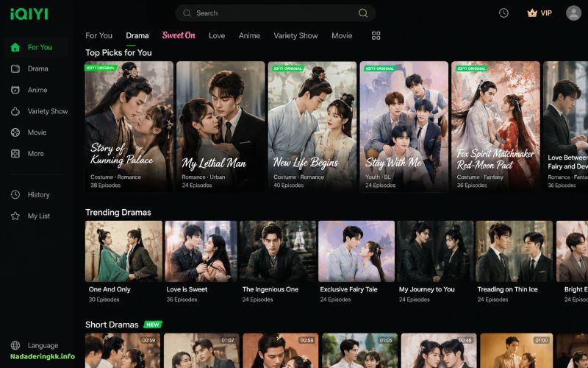Image resolution: width=588 pixels, height=368 pixels.
Task: Play the short drama with 01:05 duration
Action: (x=359, y=351)
